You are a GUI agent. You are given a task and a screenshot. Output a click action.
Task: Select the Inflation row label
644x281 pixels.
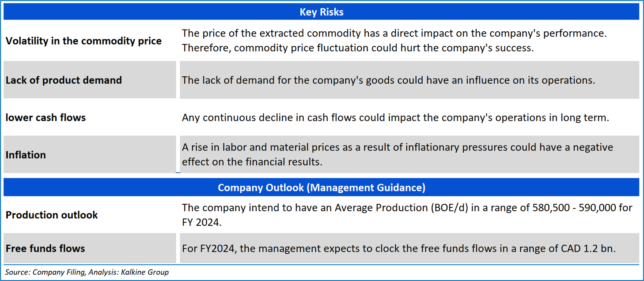pos(26,155)
